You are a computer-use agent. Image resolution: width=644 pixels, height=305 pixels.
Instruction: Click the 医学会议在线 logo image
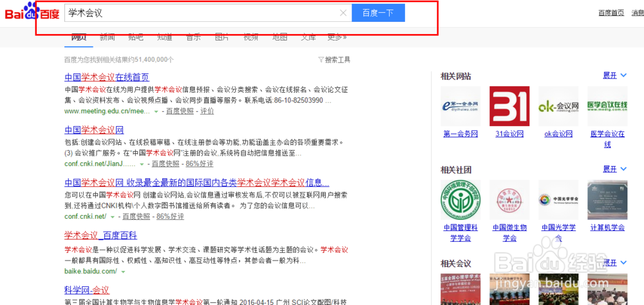pyautogui.click(x=607, y=106)
